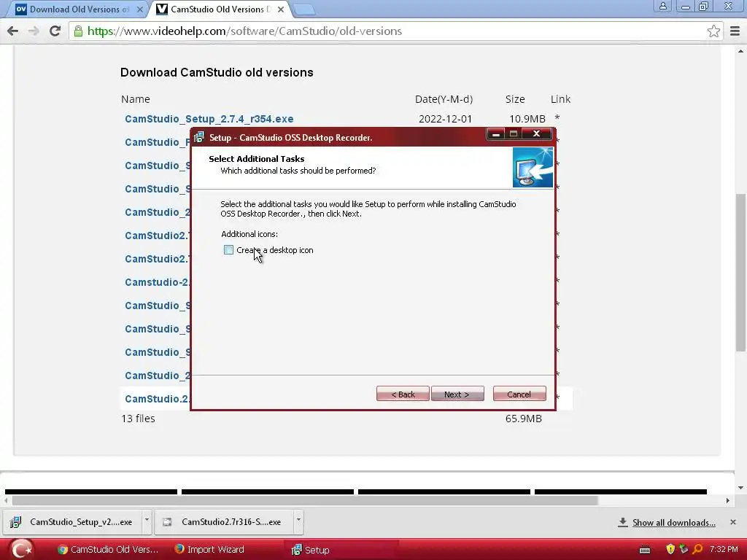Click the address bar URL field
Image resolution: width=747 pixels, height=560 pixels.
click(x=395, y=31)
